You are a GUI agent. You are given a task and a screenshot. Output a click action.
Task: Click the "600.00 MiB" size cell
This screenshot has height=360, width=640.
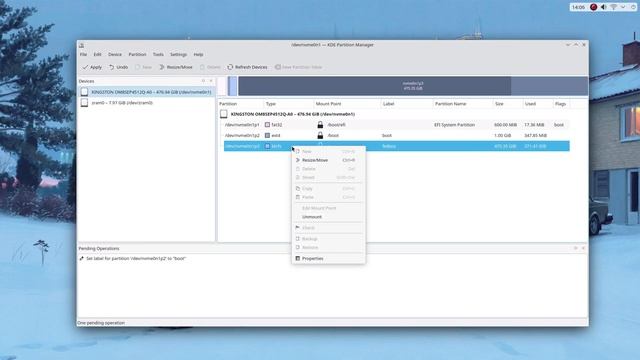point(505,125)
